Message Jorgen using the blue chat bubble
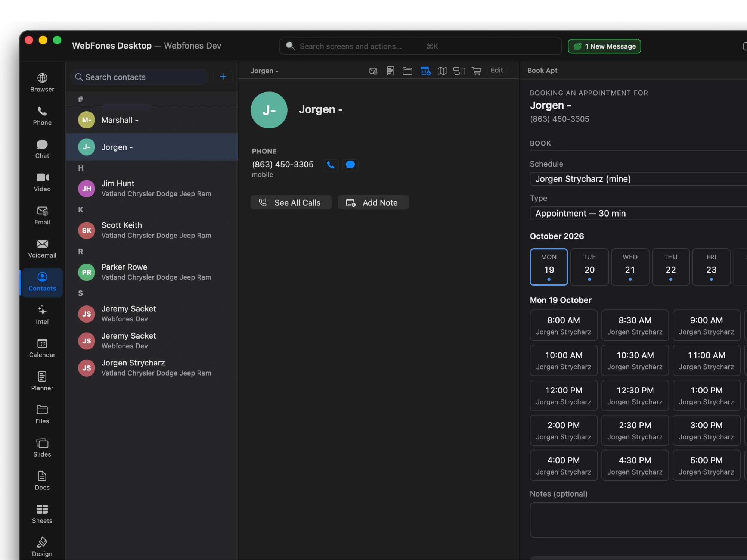The image size is (747, 560). pyautogui.click(x=350, y=165)
